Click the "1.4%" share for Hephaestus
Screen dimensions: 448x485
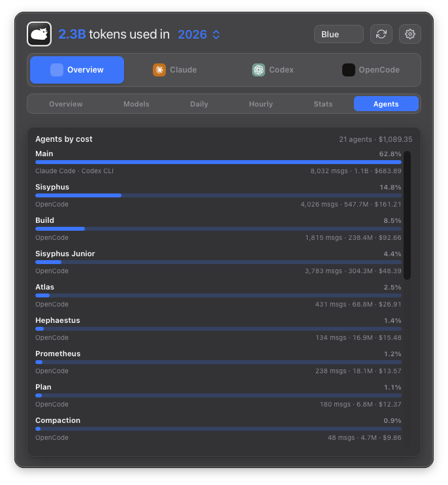tap(392, 321)
